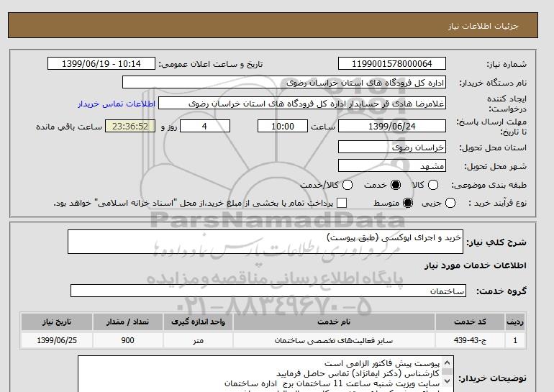554x392 pixels.
Task: Click the توضیحات خریدار label
Action: tap(493, 378)
